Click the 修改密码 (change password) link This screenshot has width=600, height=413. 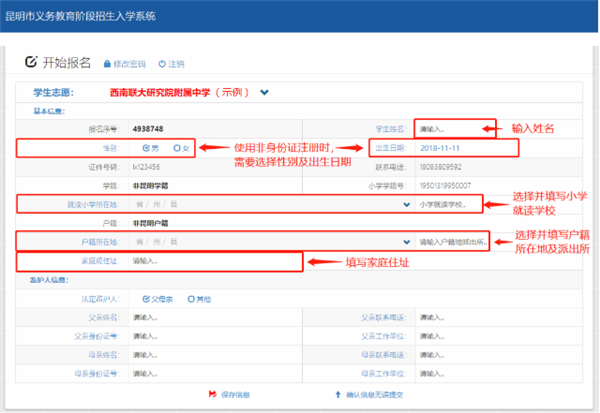(135, 64)
